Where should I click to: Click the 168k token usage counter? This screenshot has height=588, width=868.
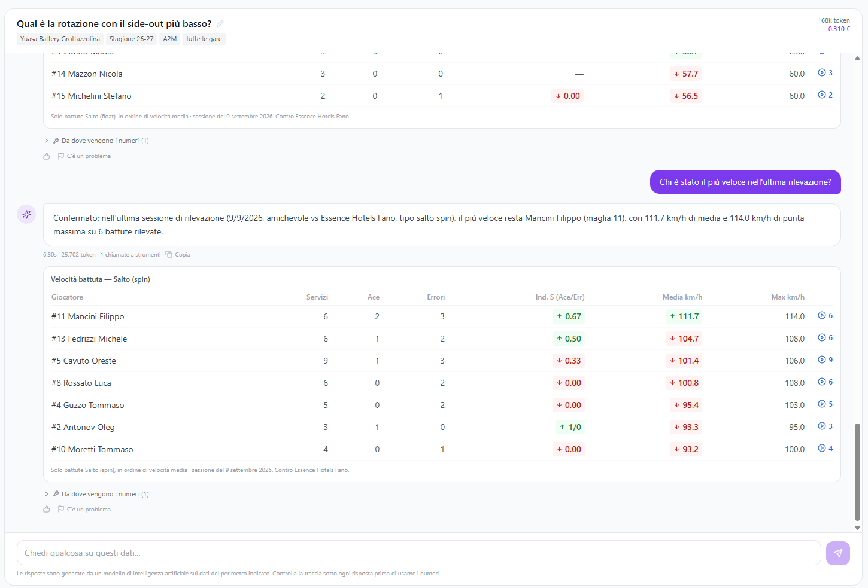(834, 20)
